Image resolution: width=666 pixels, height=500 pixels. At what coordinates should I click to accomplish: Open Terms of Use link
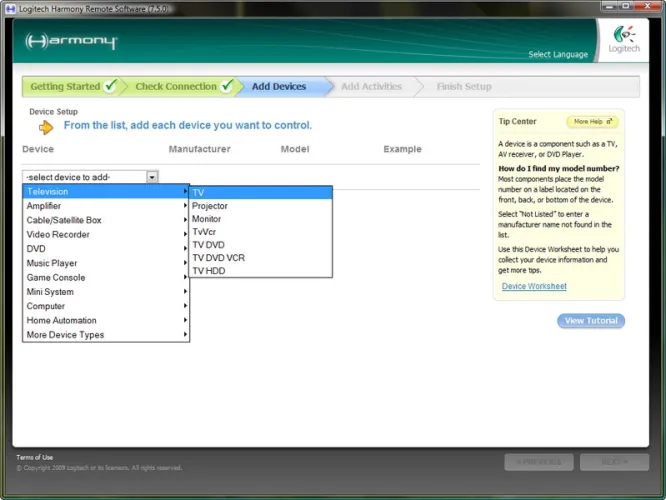click(34, 457)
